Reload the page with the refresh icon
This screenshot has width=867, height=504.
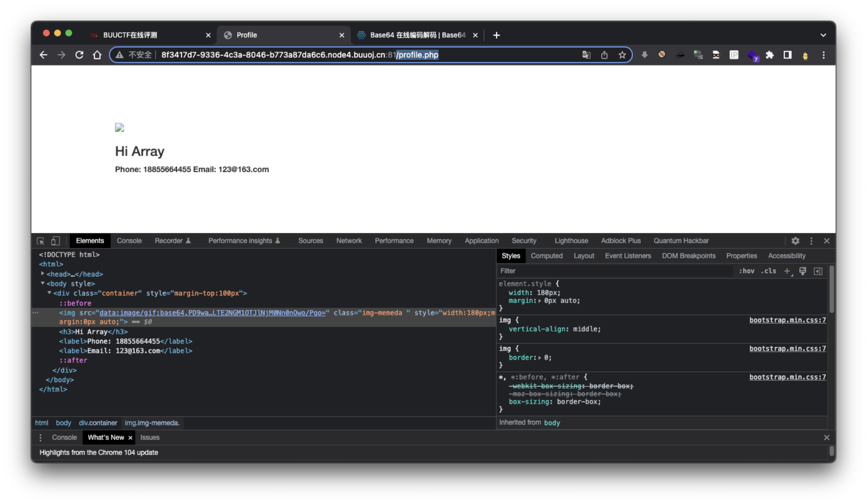79,55
